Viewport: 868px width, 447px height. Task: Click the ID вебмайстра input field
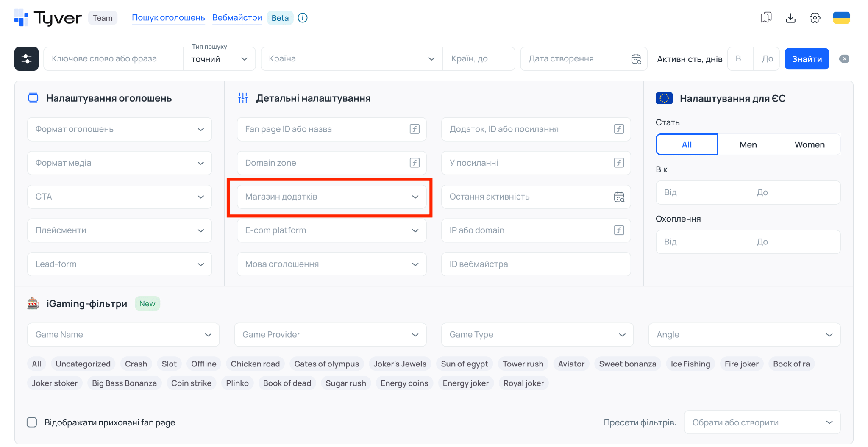pyautogui.click(x=536, y=264)
